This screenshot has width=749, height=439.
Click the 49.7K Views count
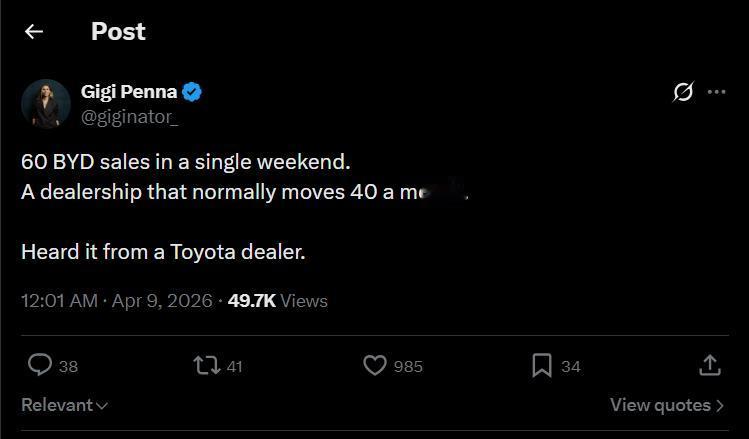[278, 300]
